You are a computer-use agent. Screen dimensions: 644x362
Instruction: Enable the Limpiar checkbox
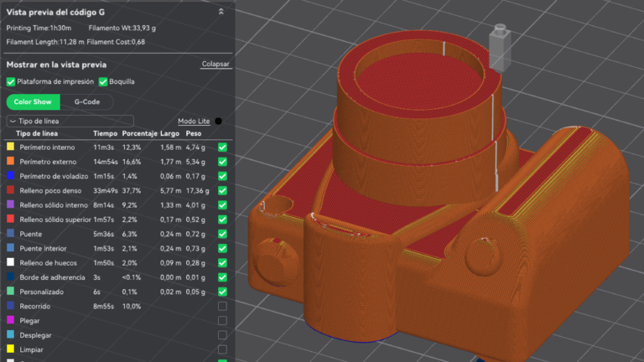pyautogui.click(x=222, y=349)
